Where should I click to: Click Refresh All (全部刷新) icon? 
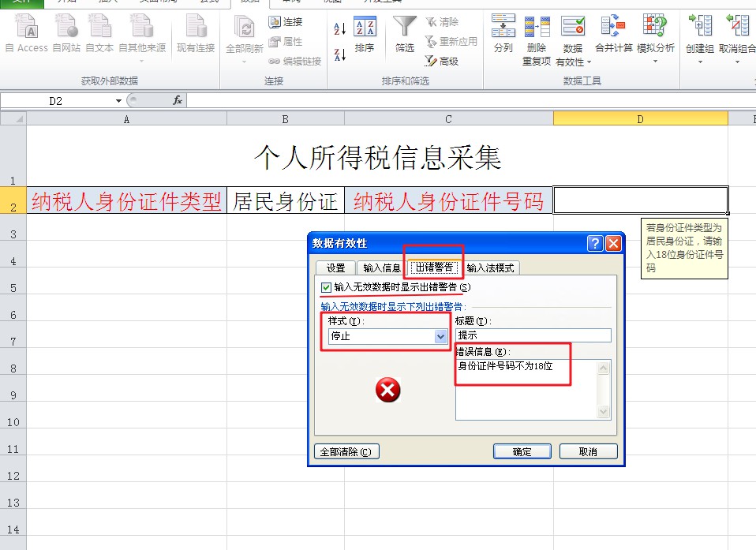tap(245, 28)
